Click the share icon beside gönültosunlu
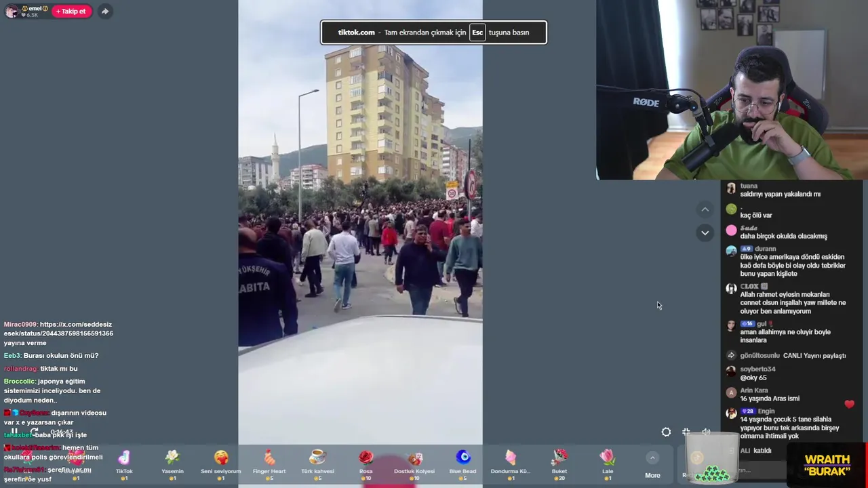Screen dimensions: 868x488 tap(731, 355)
